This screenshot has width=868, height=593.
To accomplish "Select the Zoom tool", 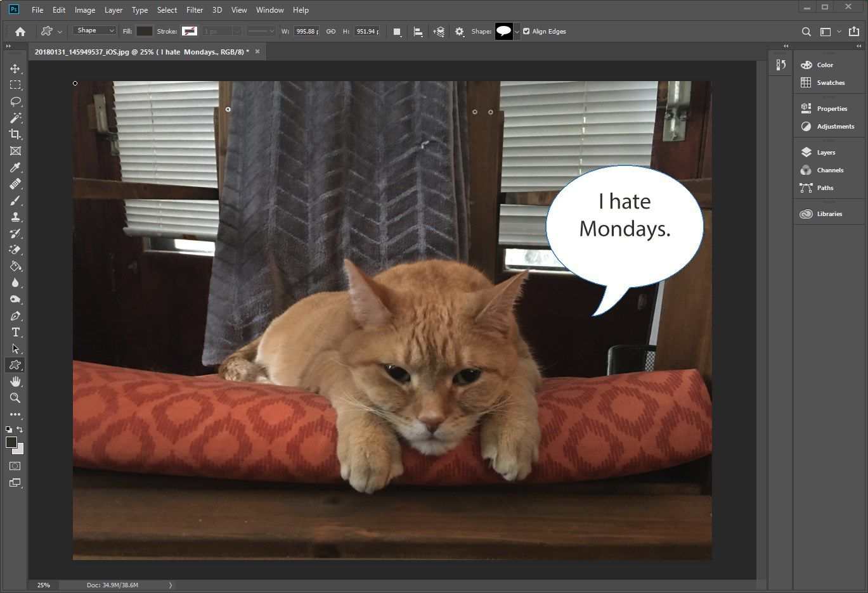I will (15, 398).
